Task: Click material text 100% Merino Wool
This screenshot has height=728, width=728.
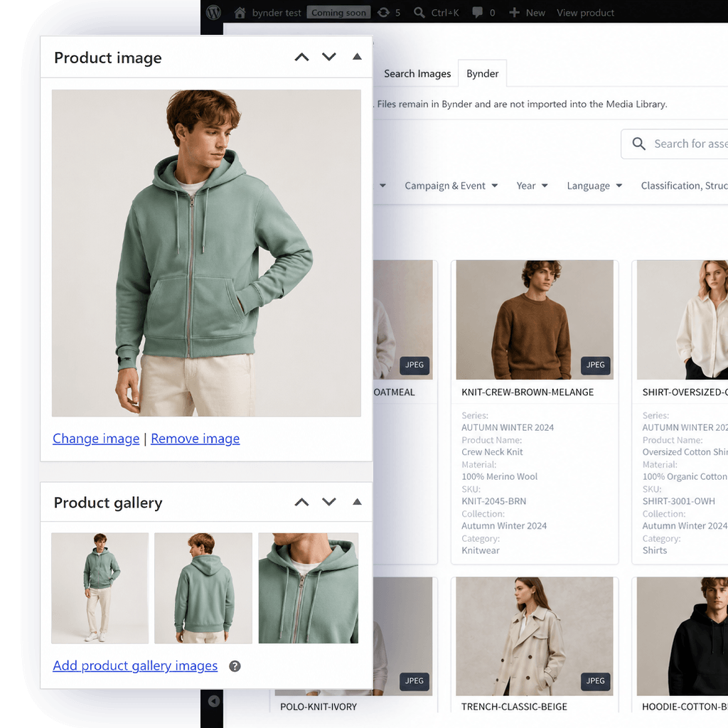Action: tap(500, 477)
